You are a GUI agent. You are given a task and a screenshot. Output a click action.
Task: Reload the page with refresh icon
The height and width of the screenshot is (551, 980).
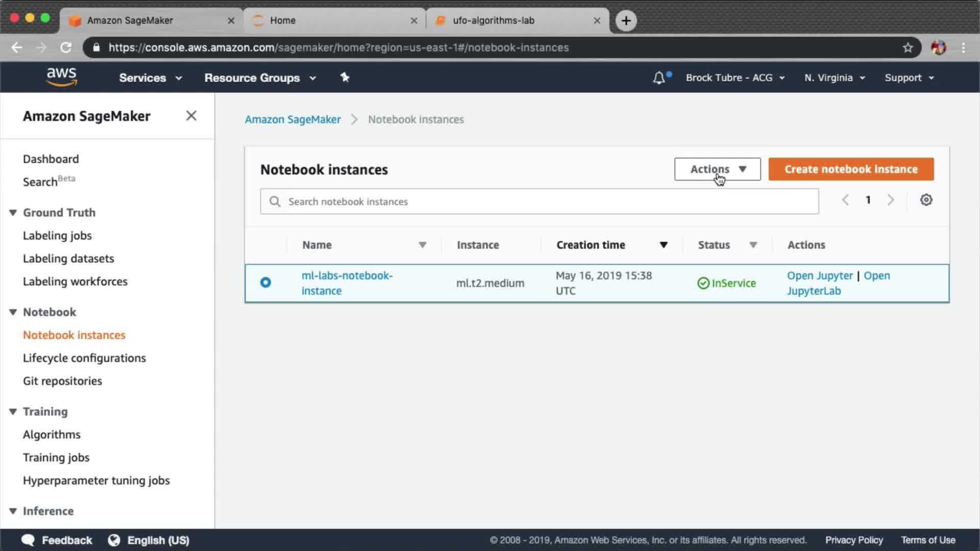tap(66, 47)
